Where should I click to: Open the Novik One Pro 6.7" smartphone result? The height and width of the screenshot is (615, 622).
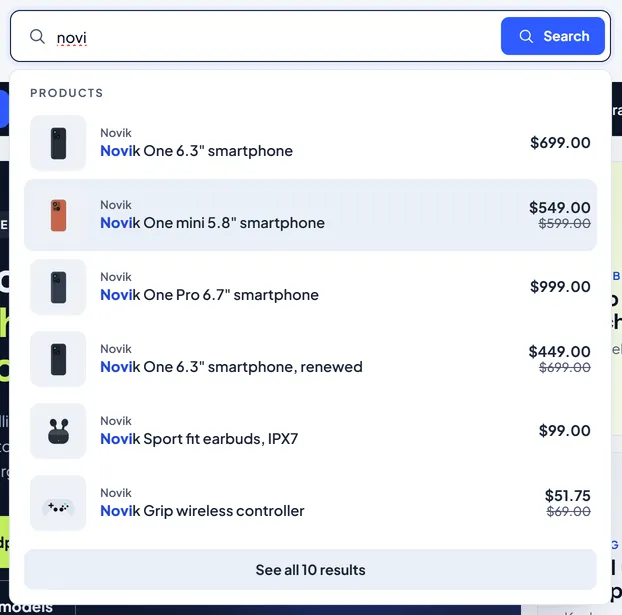(x=310, y=287)
